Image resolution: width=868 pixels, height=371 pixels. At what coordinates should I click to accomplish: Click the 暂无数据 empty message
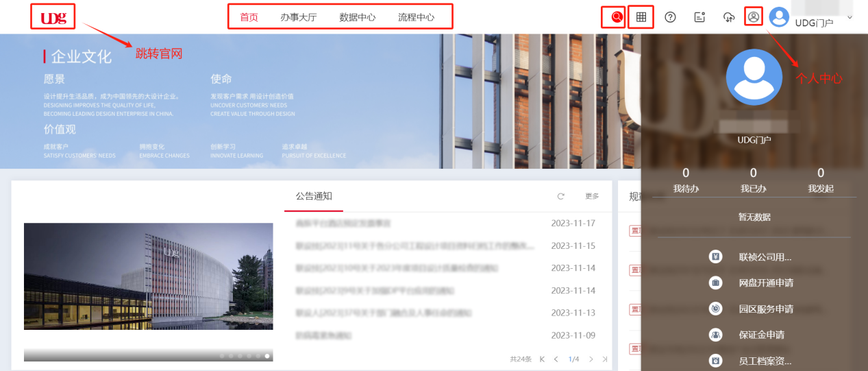tap(754, 217)
